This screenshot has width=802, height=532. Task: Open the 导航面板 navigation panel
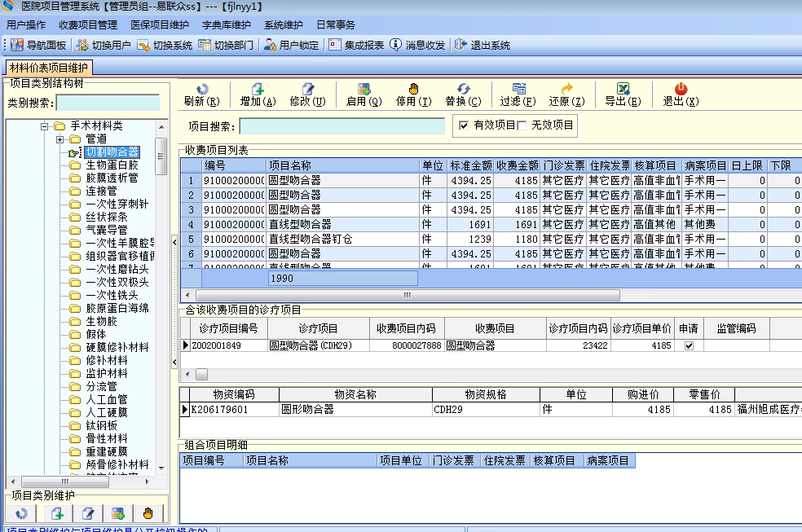(38, 45)
